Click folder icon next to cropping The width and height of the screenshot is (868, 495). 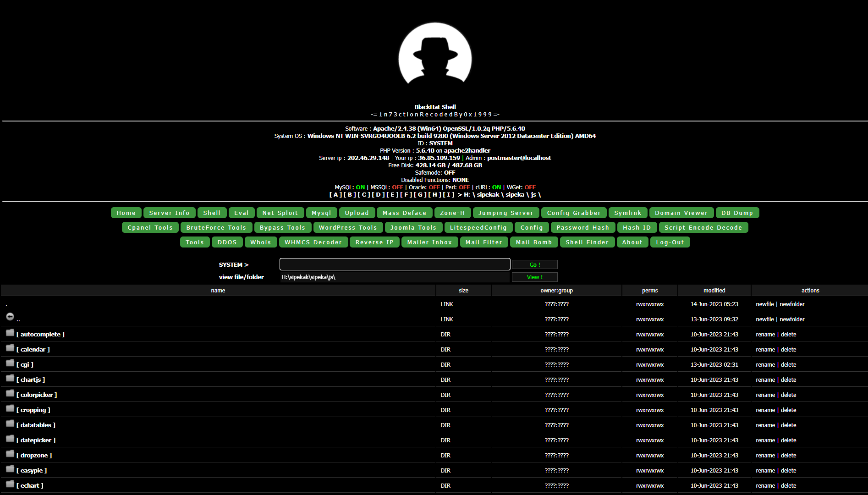pos(10,408)
